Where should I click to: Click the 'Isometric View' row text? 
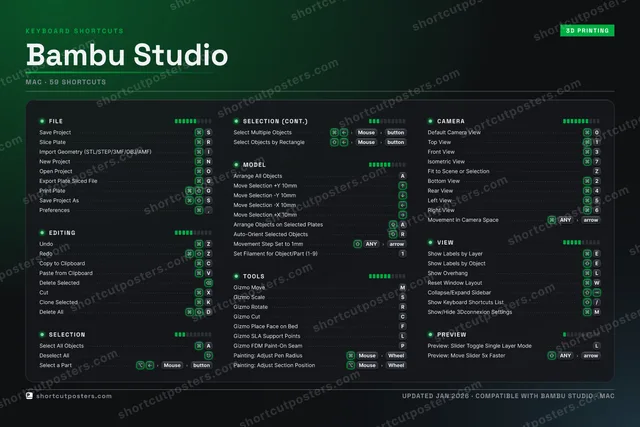(x=446, y=162)
